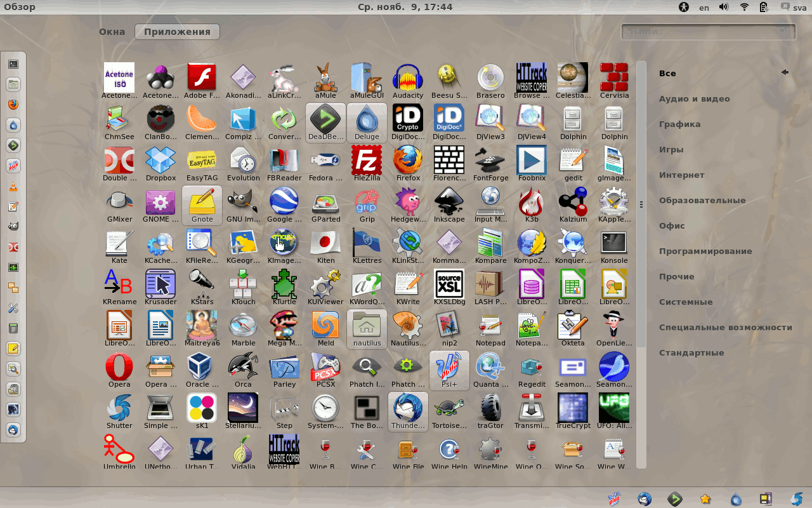Viewport: 812px width, 508px height.
Task: Open Psi+ messenger in the grid
Action: tap(449, 370)
